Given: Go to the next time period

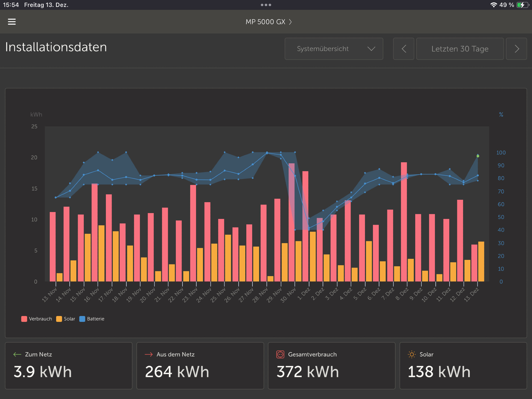Looking at the screenshot, I should [516, 49].
